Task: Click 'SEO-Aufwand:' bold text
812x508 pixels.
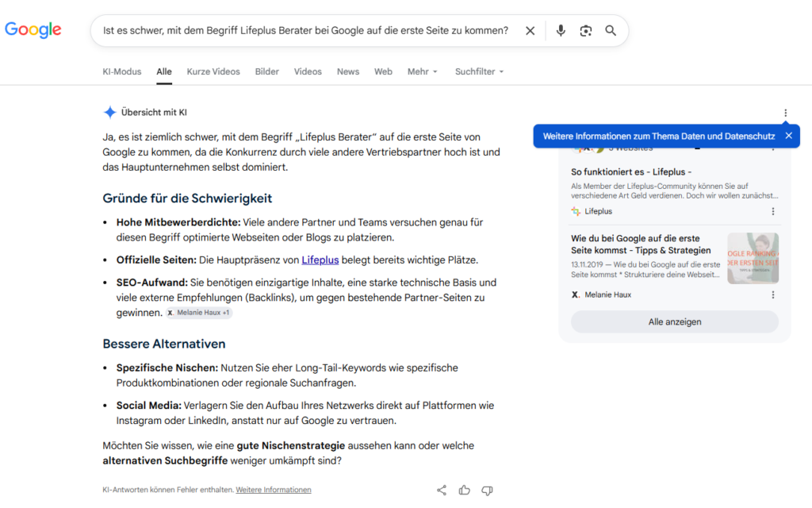Action: click(x=151, y=283)
